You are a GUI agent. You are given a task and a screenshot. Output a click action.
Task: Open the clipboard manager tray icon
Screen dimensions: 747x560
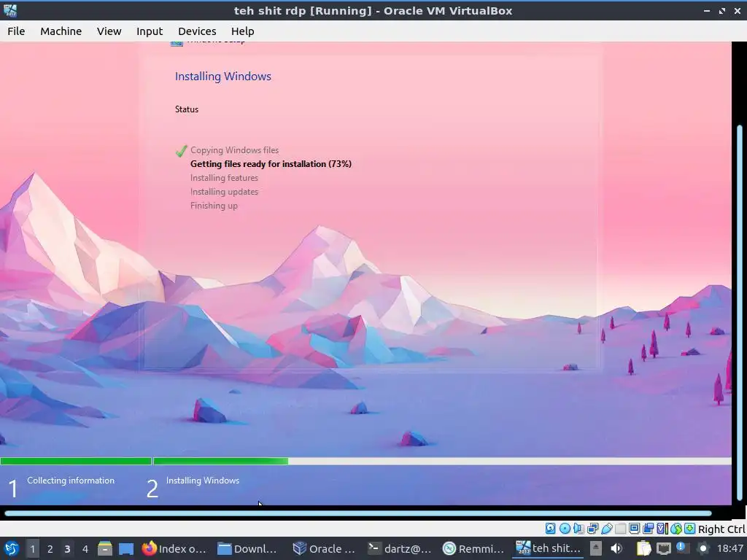click(643, 548)
